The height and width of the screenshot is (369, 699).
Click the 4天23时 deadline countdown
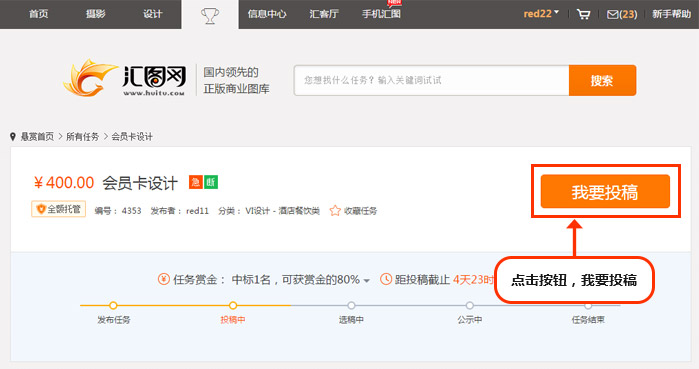point(473,279)
